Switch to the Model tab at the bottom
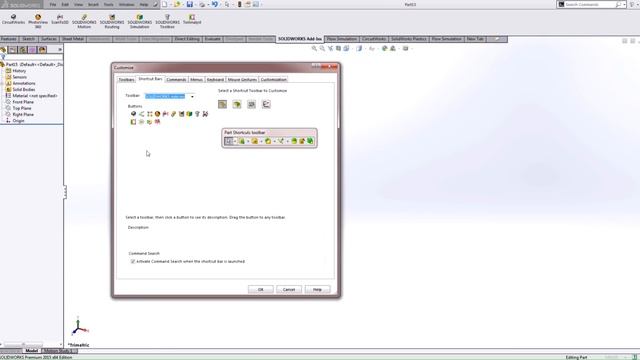 (31, 351)
